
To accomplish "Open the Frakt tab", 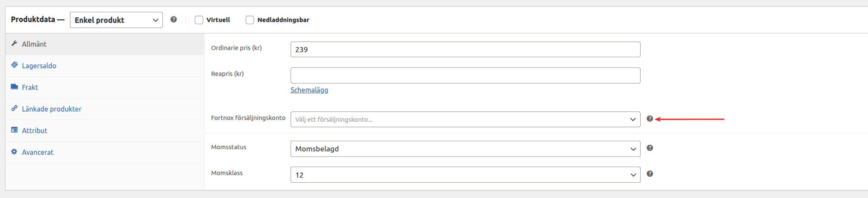I will tap(30, 87).
